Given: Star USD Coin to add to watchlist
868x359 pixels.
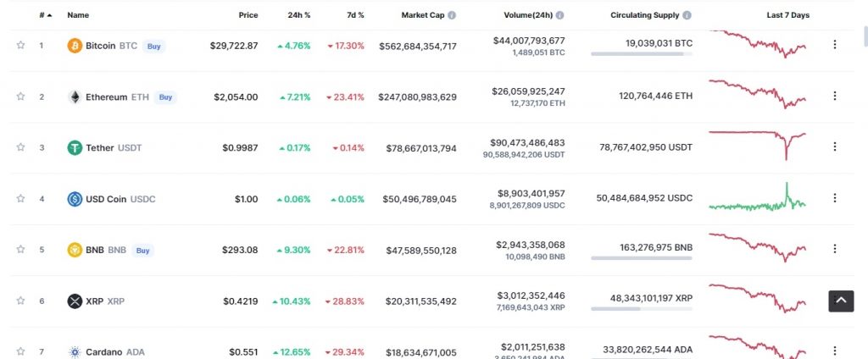Looking at the screenshot, I should point(20,198).
